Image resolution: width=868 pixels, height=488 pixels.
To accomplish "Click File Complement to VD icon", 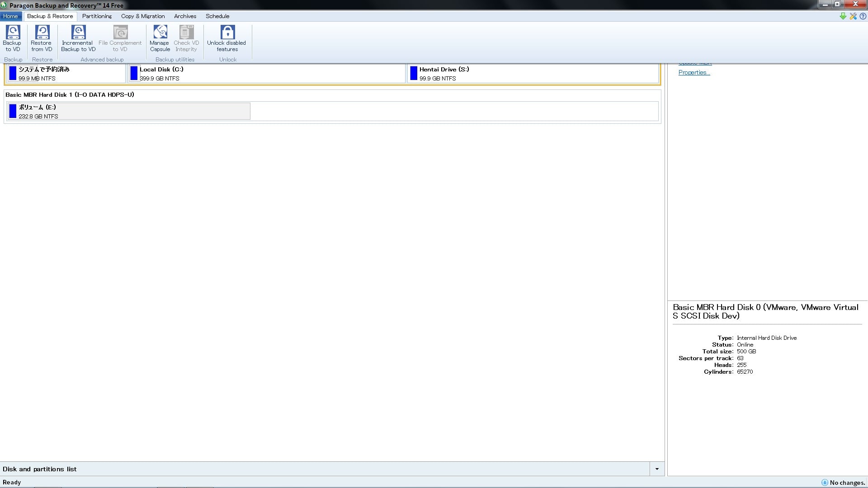I will pyautogui.click(x=120, y=32).
